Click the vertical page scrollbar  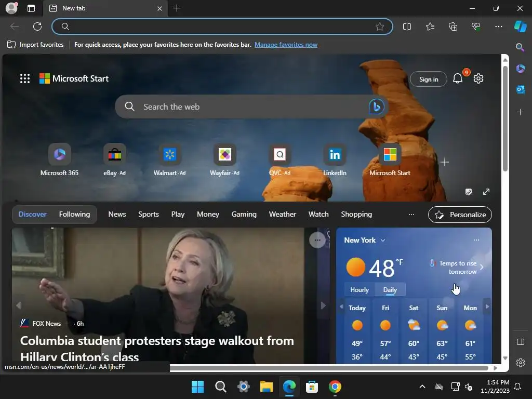point(505,119)
